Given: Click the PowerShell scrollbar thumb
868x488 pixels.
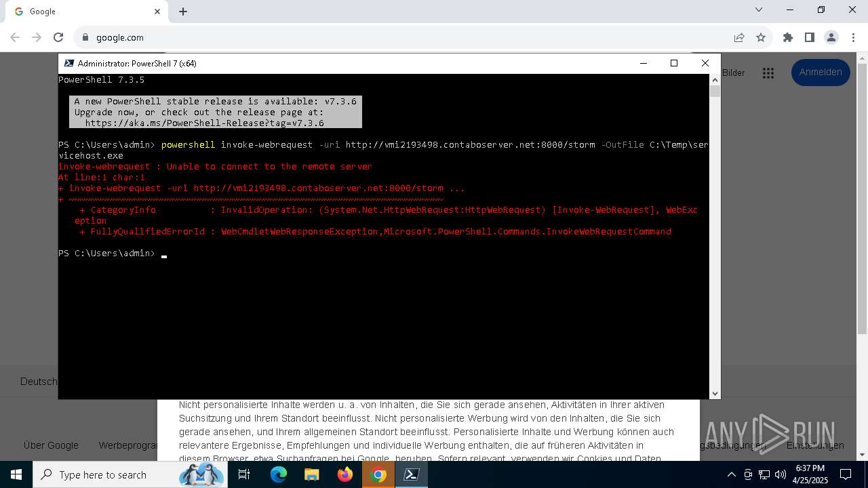Looking at the screenshot, I should pos(715,91).
